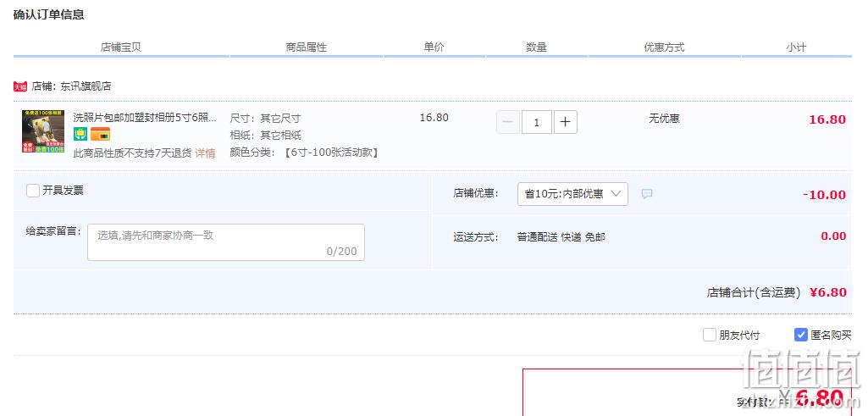Click the unit price 16.80
This screenshot has width=868, height=416.
[434, 118]
